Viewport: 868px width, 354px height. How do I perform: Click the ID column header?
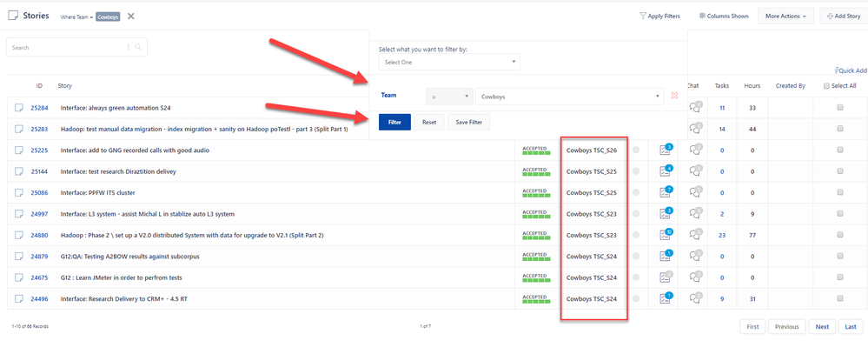[39, 86]
